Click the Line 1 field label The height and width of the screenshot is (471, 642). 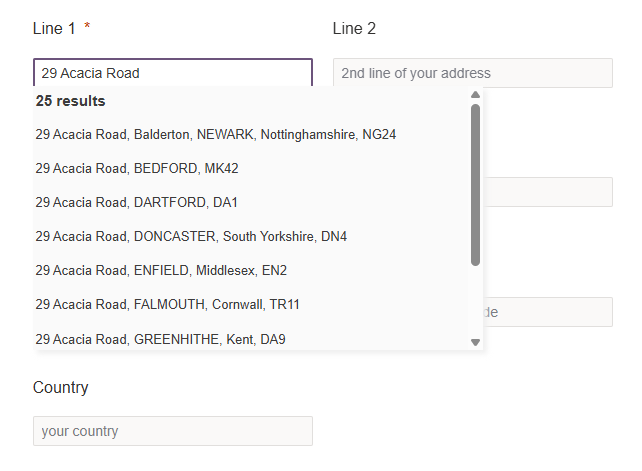[55, 28]
